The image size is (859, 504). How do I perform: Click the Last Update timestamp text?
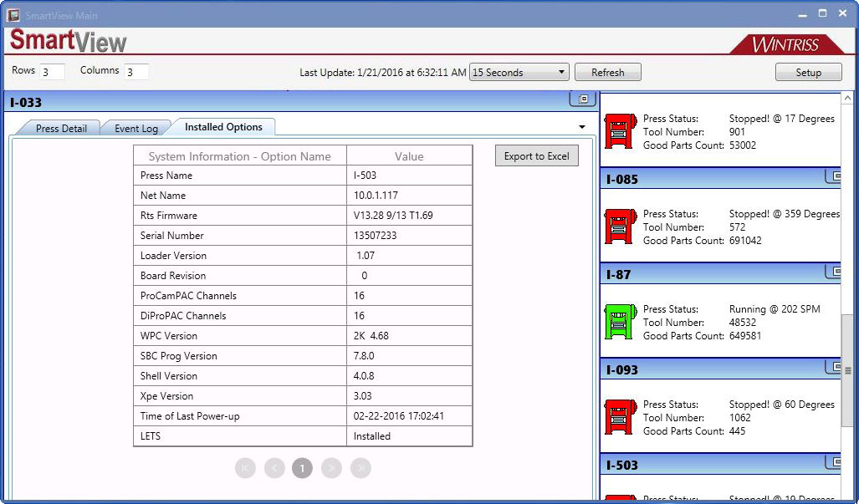pos(383,72)
